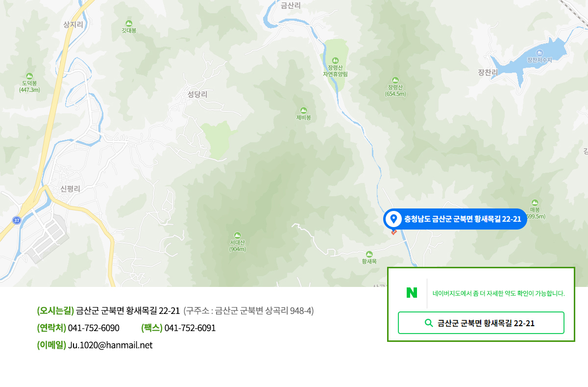Click the green Naver N logo
588x387 pixels.
(412, 293)
